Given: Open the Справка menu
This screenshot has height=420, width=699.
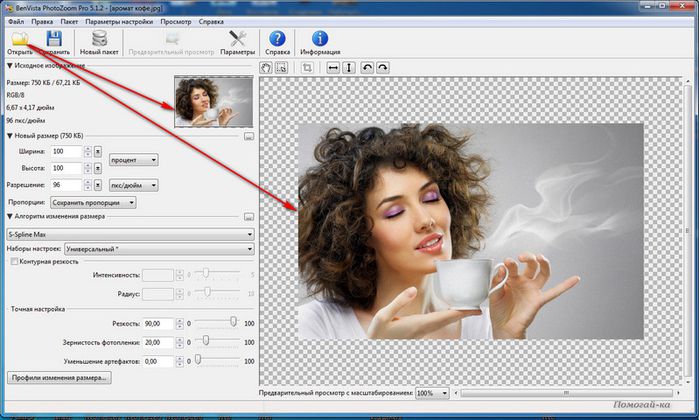Looking at the screenshot, I should [211, 21].
